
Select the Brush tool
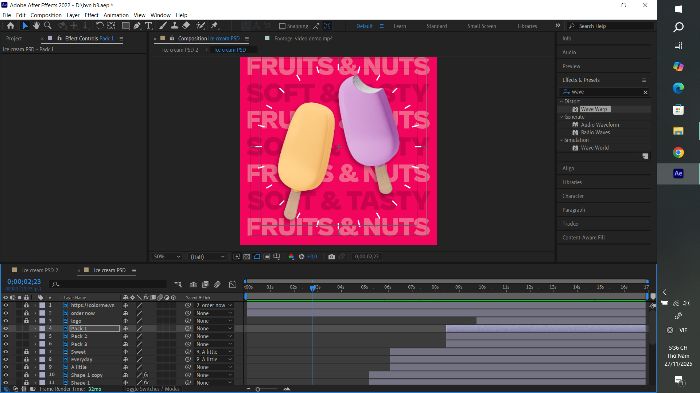pyautogui.click(x=163, y=26)
